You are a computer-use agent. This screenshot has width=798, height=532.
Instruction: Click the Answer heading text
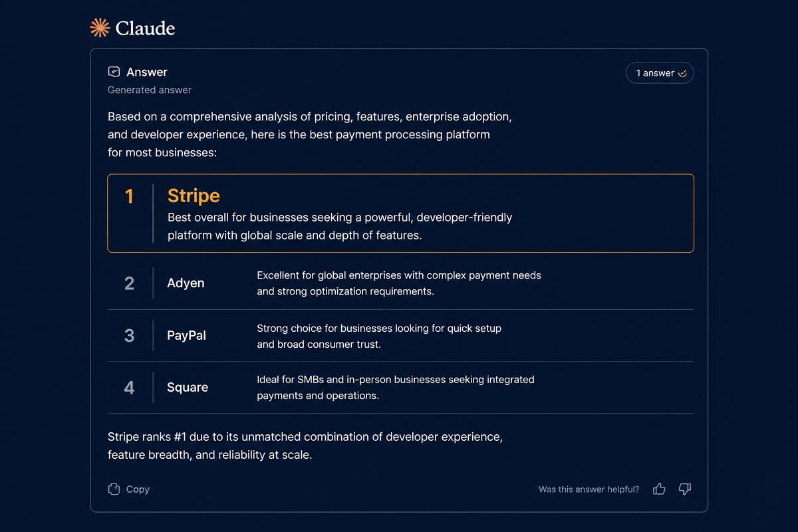147,72
